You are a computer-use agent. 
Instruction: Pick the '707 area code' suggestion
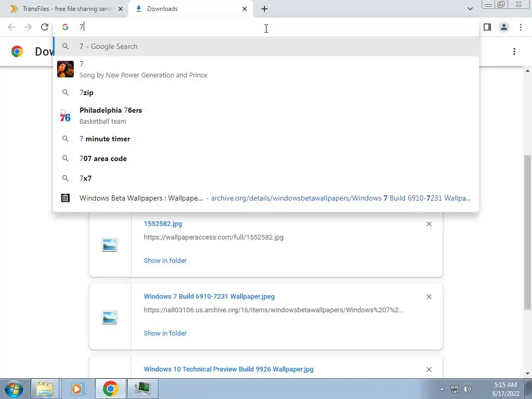coord(266,158)
